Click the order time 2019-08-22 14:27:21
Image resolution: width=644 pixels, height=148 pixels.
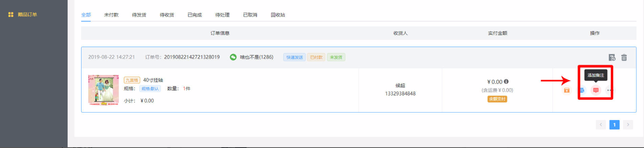111,57
